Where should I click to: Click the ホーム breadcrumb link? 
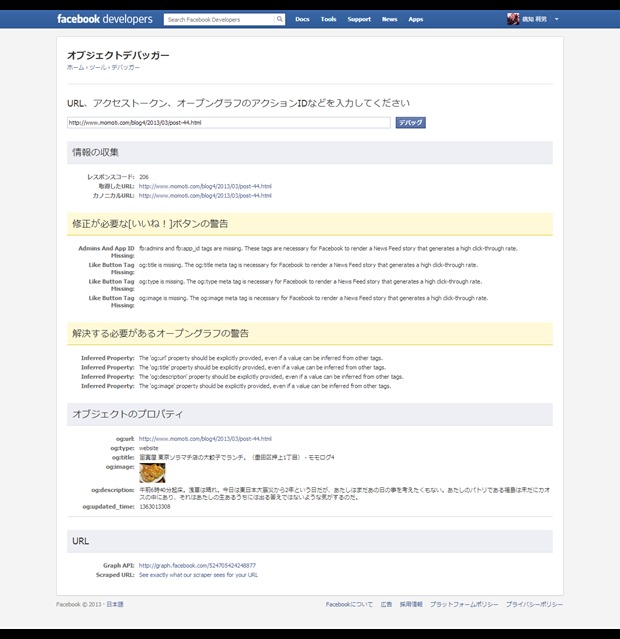point(75,68)
